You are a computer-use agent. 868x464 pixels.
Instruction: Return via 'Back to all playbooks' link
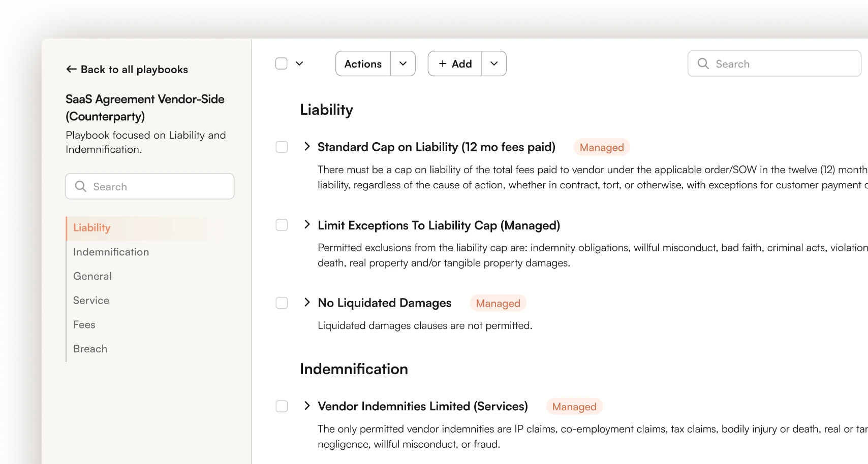click(127, 70)
